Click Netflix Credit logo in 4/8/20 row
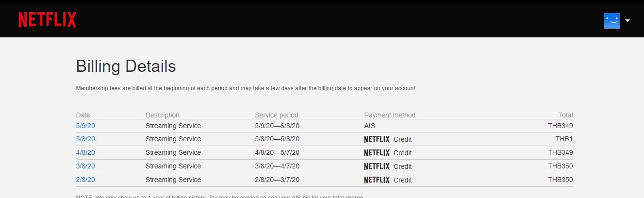This screenshot has width=644, height=198. (377, 153)
